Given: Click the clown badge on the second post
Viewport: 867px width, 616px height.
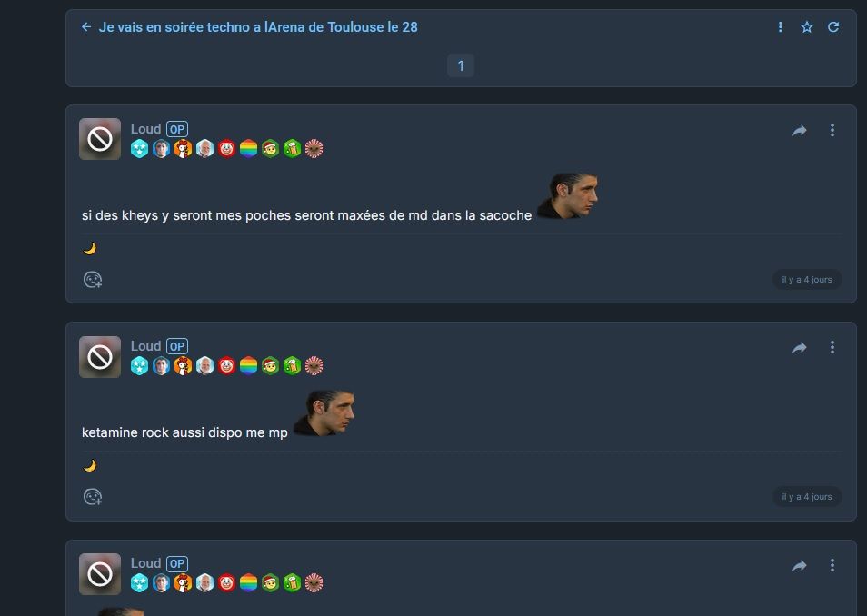Looking at the screenshot, I should [226, 365].
